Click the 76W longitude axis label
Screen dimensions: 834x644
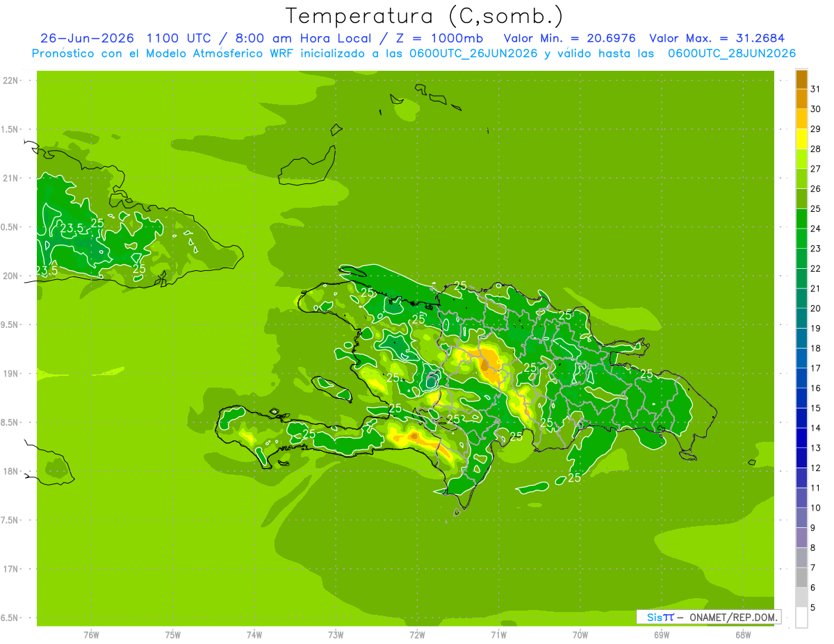(91, 634)
